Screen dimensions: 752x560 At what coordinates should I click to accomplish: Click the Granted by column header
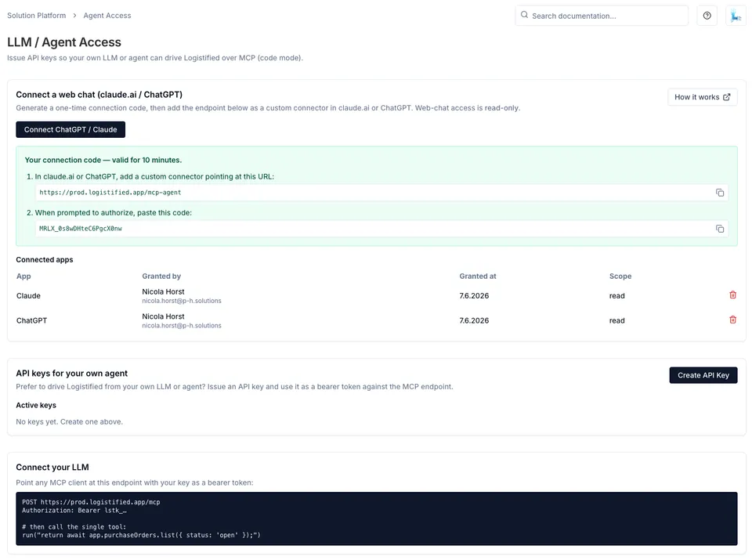pos(161,276)
